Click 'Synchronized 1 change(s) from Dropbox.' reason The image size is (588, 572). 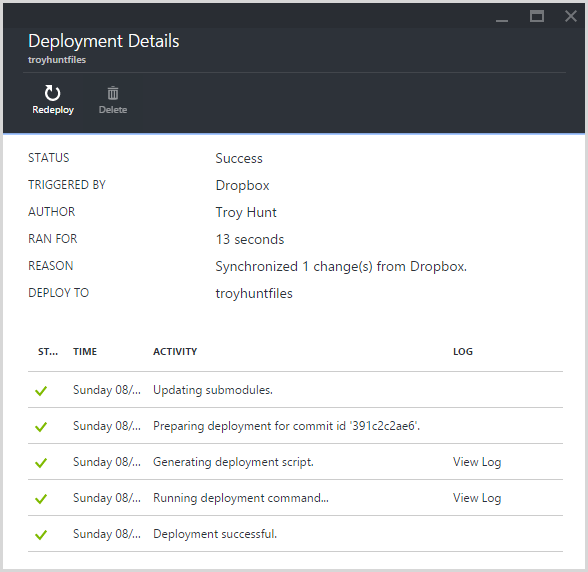pyautogui.click(x=341, y=266)
